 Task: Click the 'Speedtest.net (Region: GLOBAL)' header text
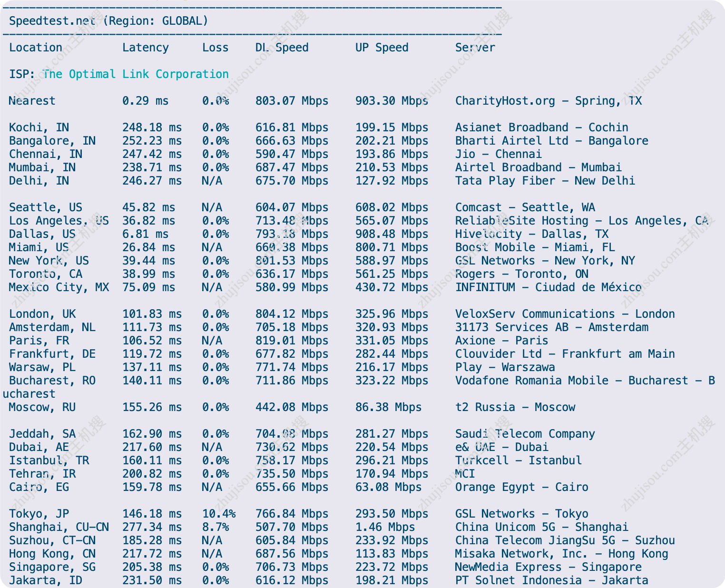pos(108,21)
